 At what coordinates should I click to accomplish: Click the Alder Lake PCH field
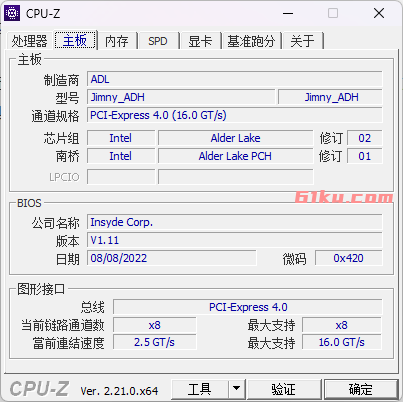pos(236,156)
